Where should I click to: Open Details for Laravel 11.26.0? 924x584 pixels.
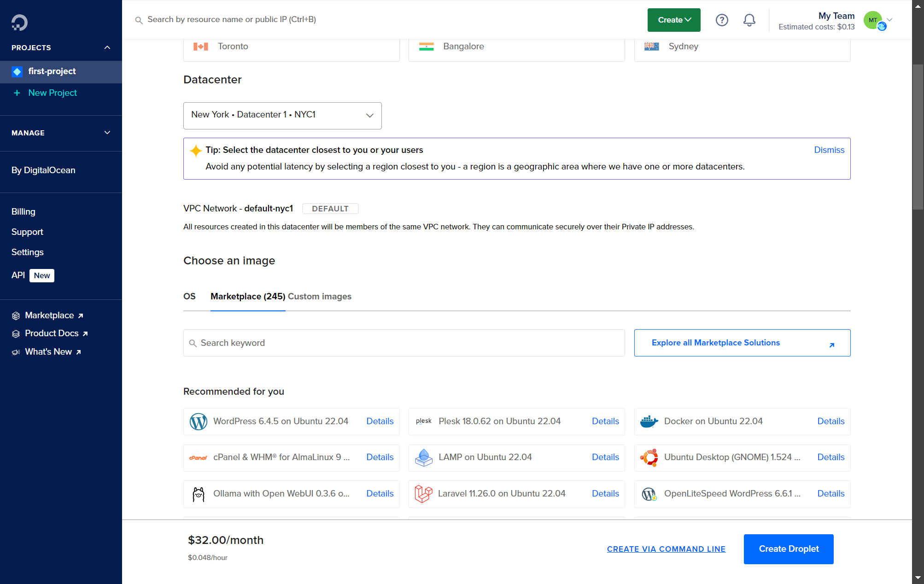(605, 494)
